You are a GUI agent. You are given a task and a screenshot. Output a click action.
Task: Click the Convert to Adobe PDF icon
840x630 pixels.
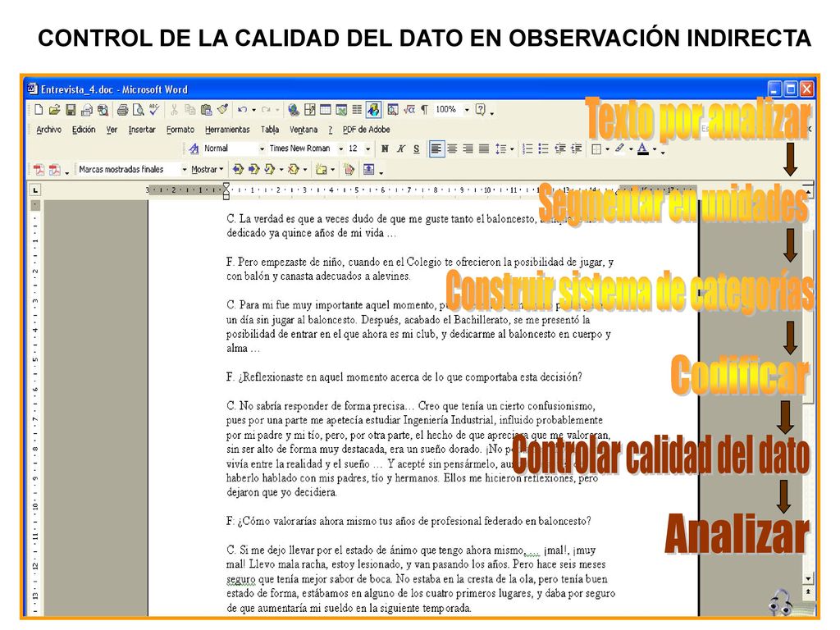(x=39, y=170)
